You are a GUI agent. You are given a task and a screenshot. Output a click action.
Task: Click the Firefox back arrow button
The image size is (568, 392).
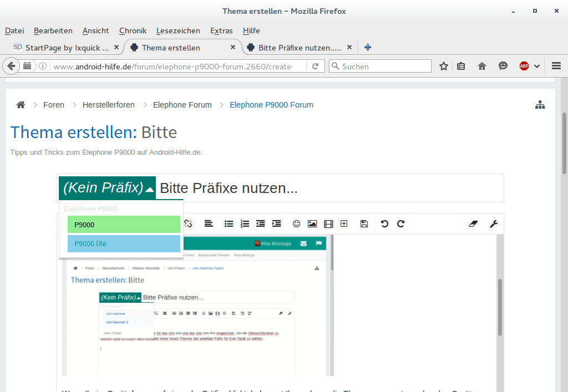click(11, 66)
